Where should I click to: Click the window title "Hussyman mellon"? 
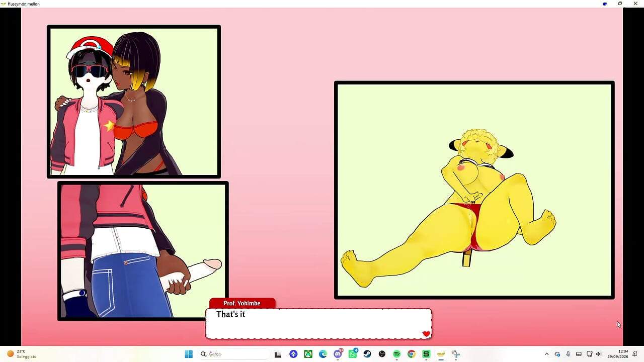click(x=24, y=4)
